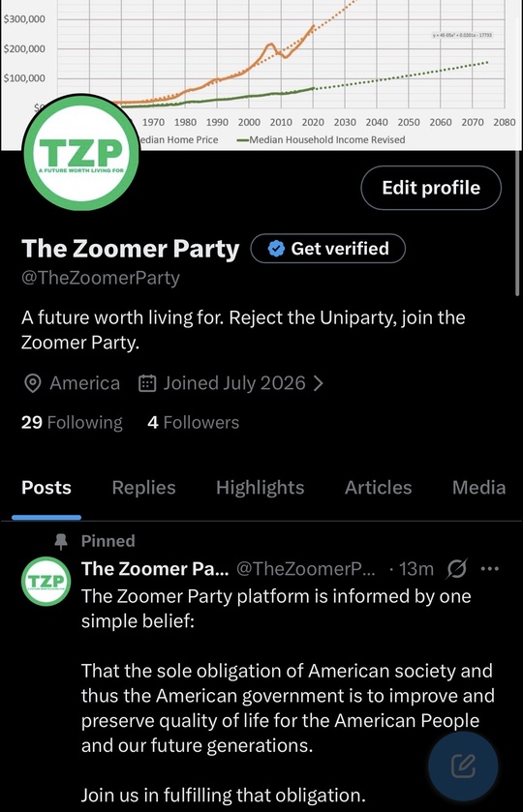Open the Media tab
The image size is (523, 812).
point(479,488)
